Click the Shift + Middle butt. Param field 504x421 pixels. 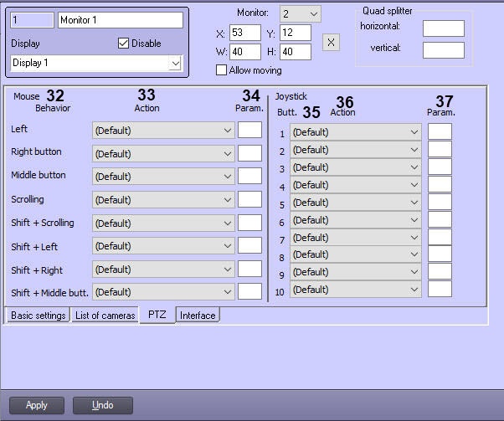(x=249, y=291)
